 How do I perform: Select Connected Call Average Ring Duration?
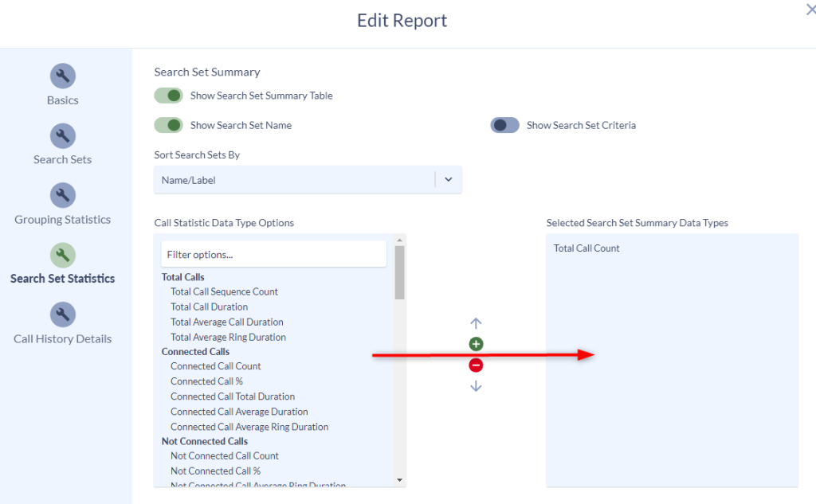pos(249,427)
